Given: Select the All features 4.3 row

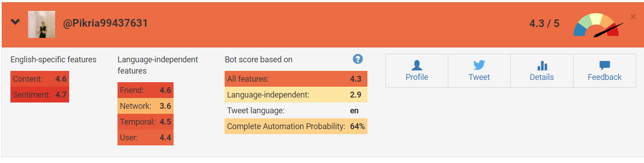Looking at the screenshot, I should pos(296,79).
